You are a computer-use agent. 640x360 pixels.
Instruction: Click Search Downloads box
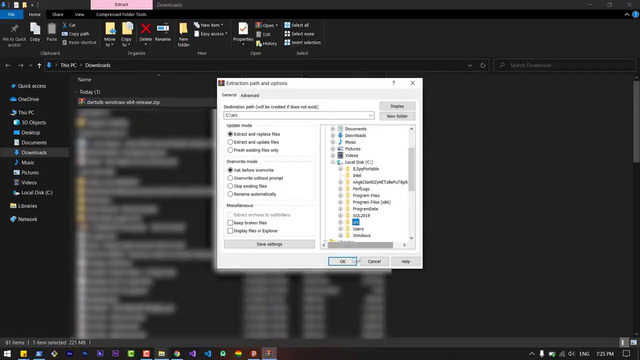[x=564, y=65]
